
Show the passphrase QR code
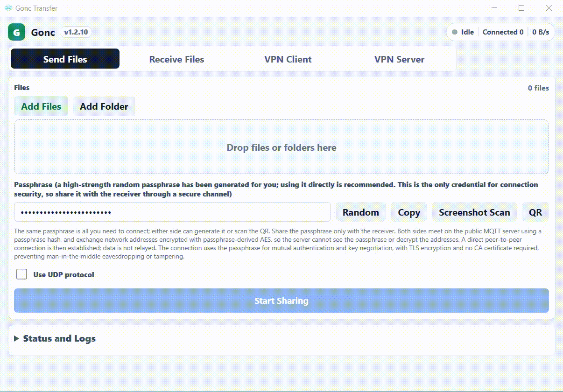535,212
